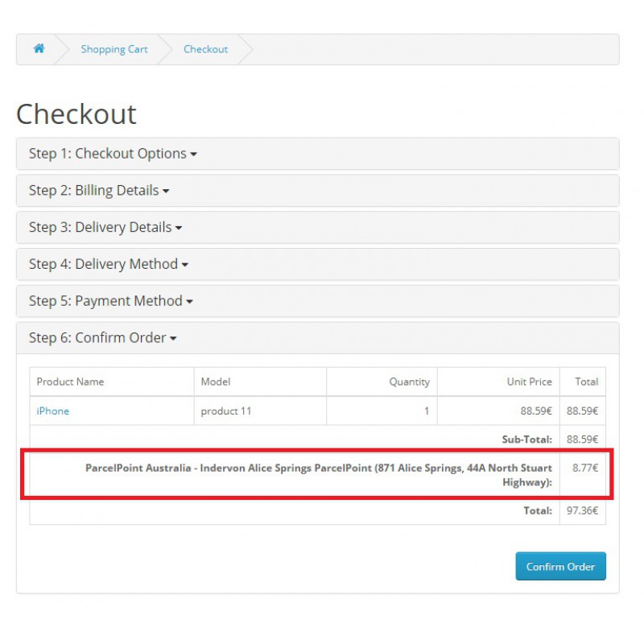Click the caret beside Payment Method
The height and width of the screenshot is (644, 644).
(190, 302)
